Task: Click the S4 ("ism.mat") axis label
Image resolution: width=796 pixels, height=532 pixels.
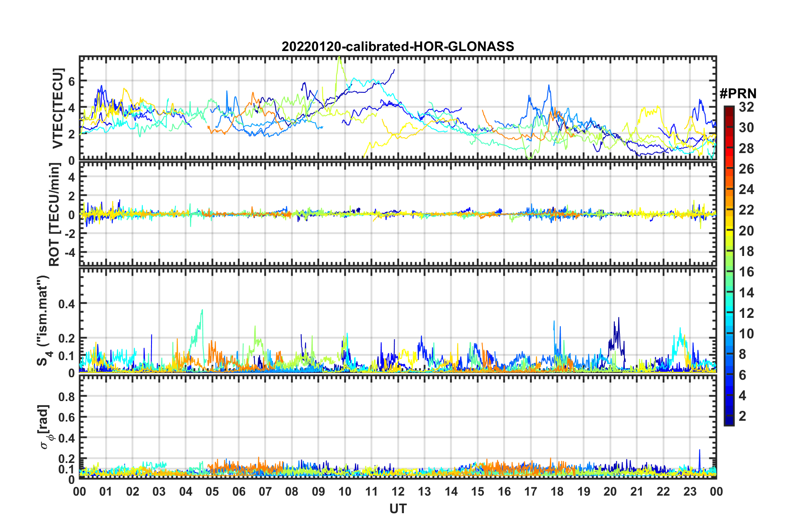Action: click(45, 321)
